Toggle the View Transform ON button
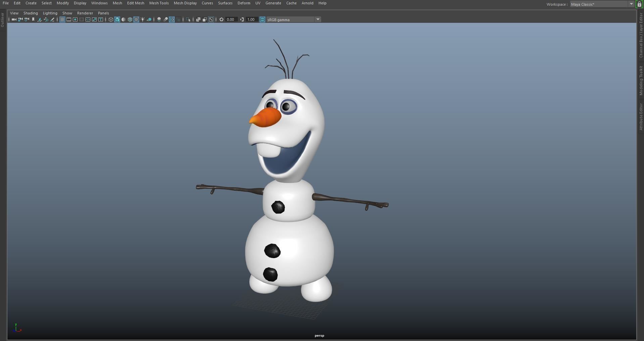Viewport: 644px width, 341px height. 262,19
